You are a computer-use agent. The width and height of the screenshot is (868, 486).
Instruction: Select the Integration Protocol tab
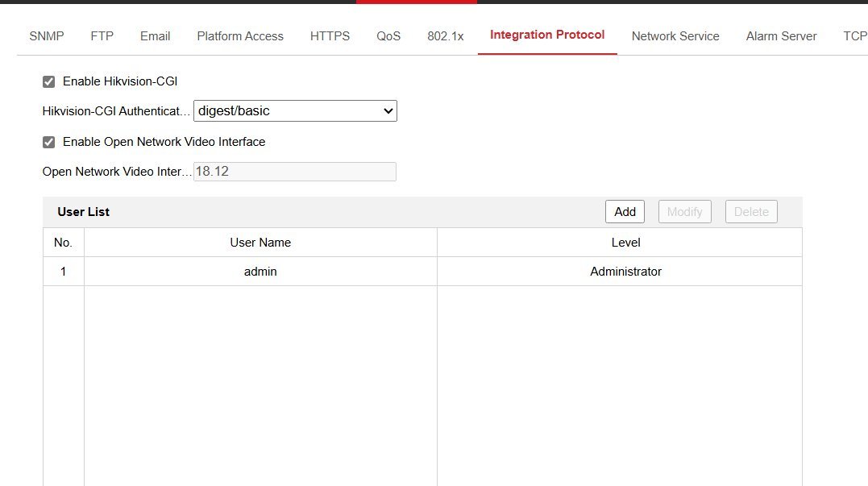547,35
